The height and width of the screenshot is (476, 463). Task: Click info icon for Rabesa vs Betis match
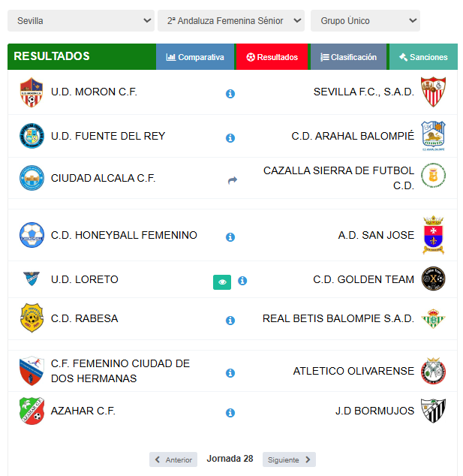pos(230,321)
